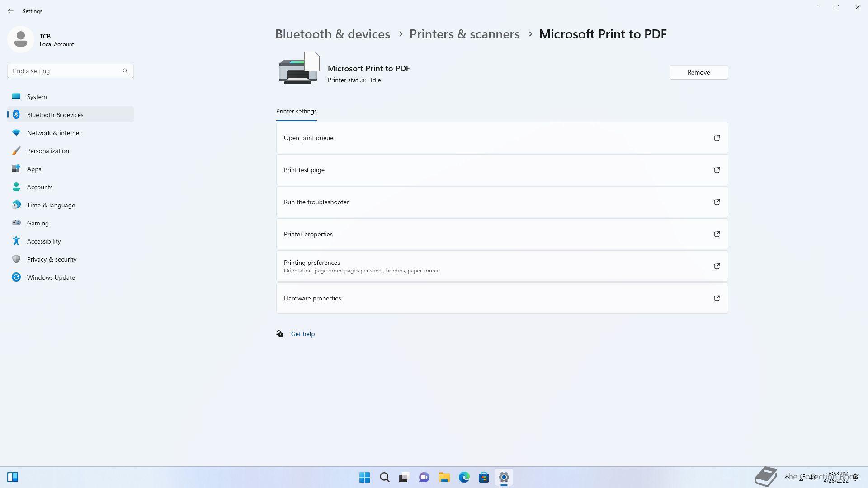Open Accessibility settings
Screen dimensions: 868x488
(x=71, y=241)
